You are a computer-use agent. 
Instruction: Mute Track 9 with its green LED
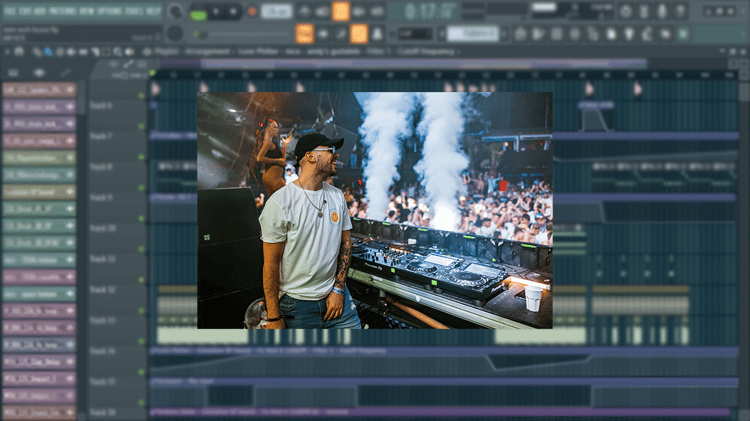pos(141,218)
